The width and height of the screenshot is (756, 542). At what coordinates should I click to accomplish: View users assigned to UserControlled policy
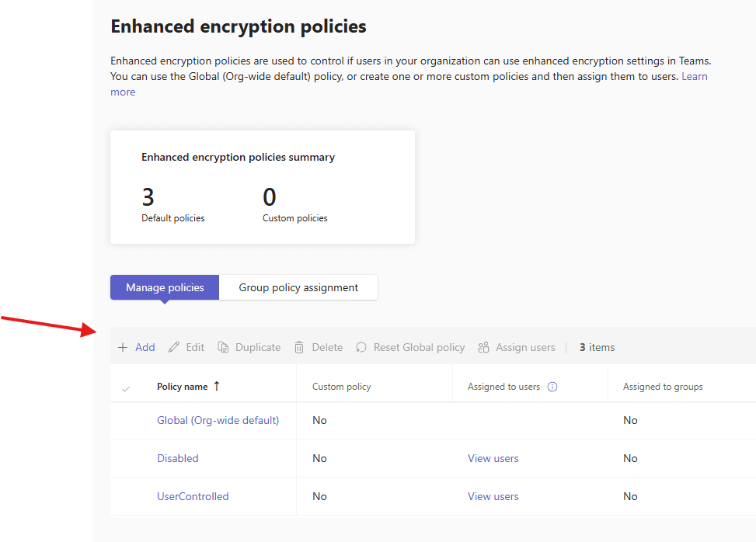coord(493,496)
